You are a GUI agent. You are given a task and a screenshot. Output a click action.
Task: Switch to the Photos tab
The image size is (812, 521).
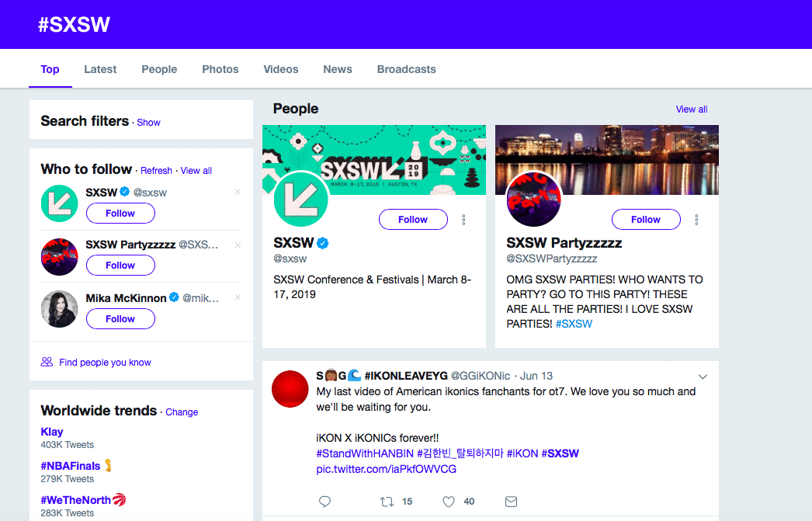pyautogui.click(x=220, y=69)
